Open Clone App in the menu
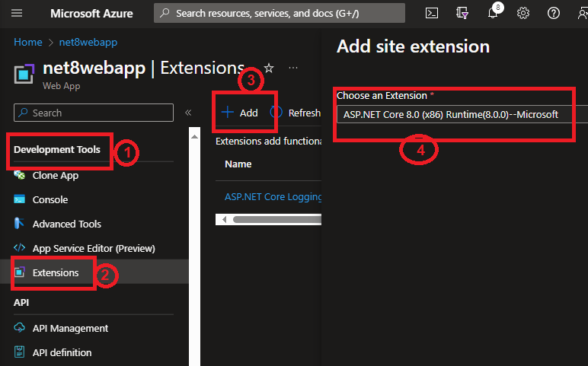This screenshot has width=588, height=366. pyautogui.click(x=56, y=175)
